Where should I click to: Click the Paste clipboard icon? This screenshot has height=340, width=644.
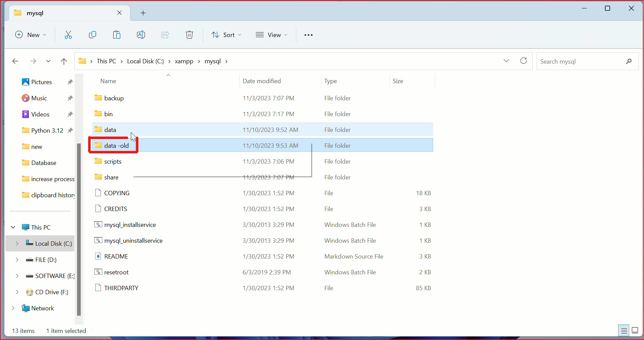click(x=117, y=35)
